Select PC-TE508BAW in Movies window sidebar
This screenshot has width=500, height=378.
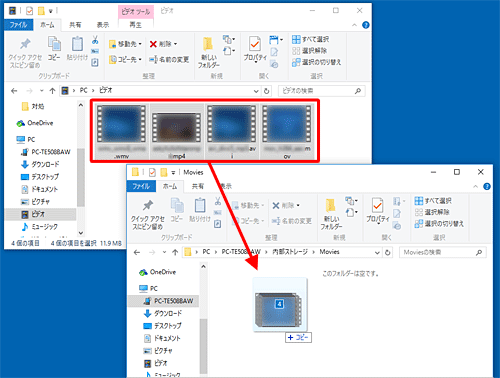point(168,301)
